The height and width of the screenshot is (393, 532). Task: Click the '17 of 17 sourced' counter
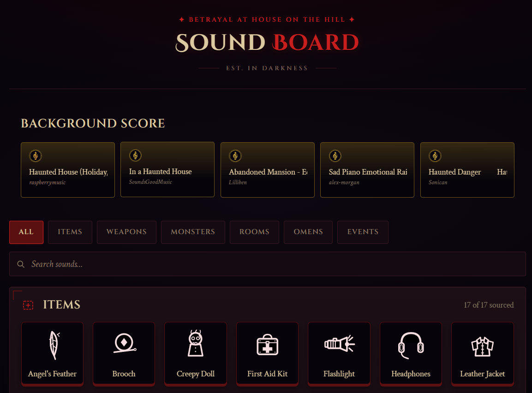(489, 305)
